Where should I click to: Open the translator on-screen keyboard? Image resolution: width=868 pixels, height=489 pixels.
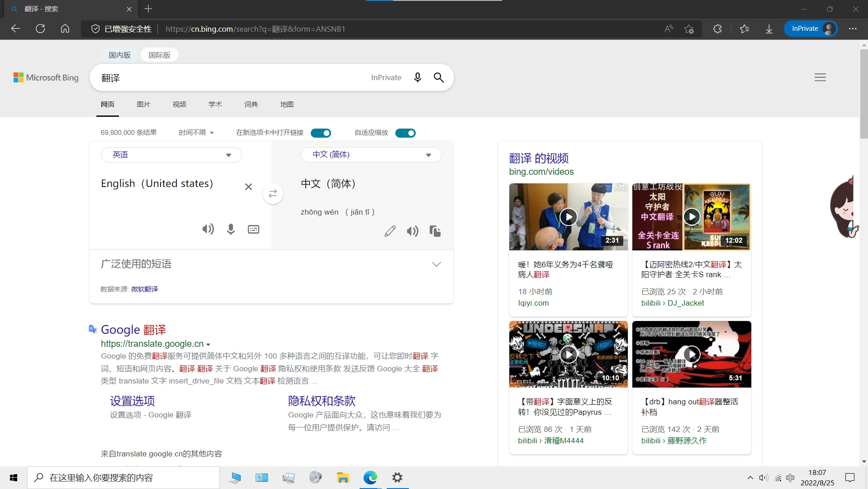point(253,229)
